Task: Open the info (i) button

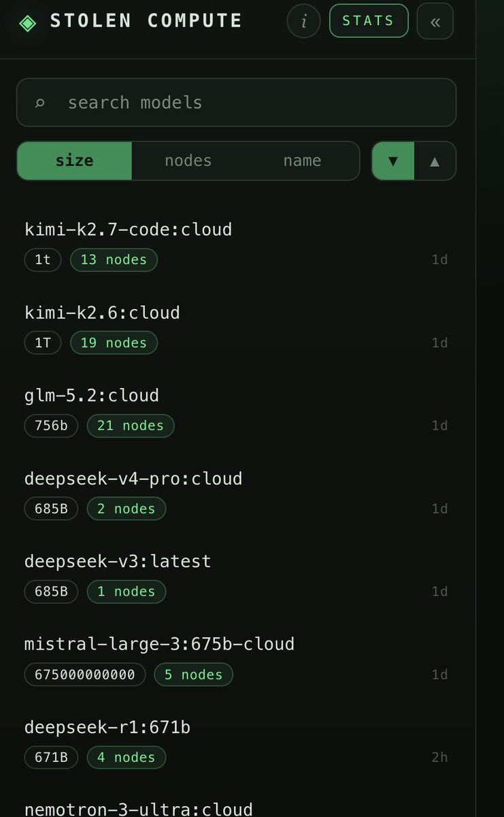Action: pos(303,21)
